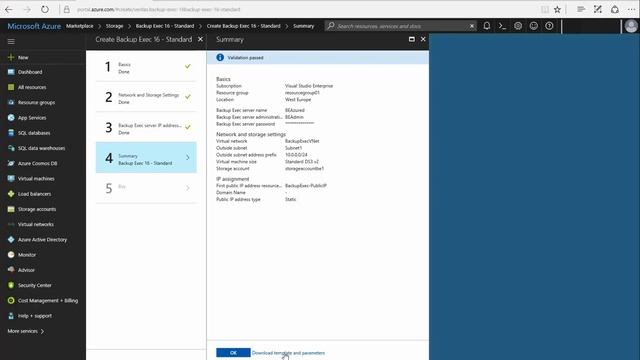Clear the search box with X
Image resolution: width=640 pixels, height=360 pixels.
click(472, 26)
